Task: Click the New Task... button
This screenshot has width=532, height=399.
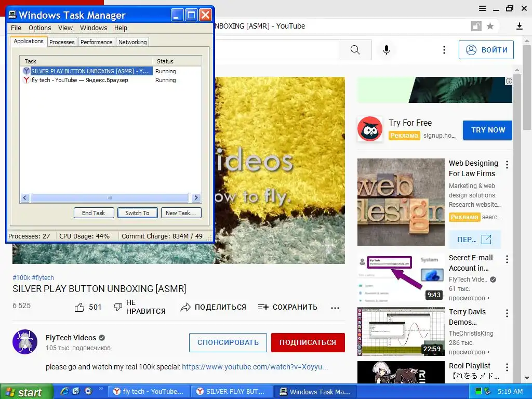Action: click(181, 213)
